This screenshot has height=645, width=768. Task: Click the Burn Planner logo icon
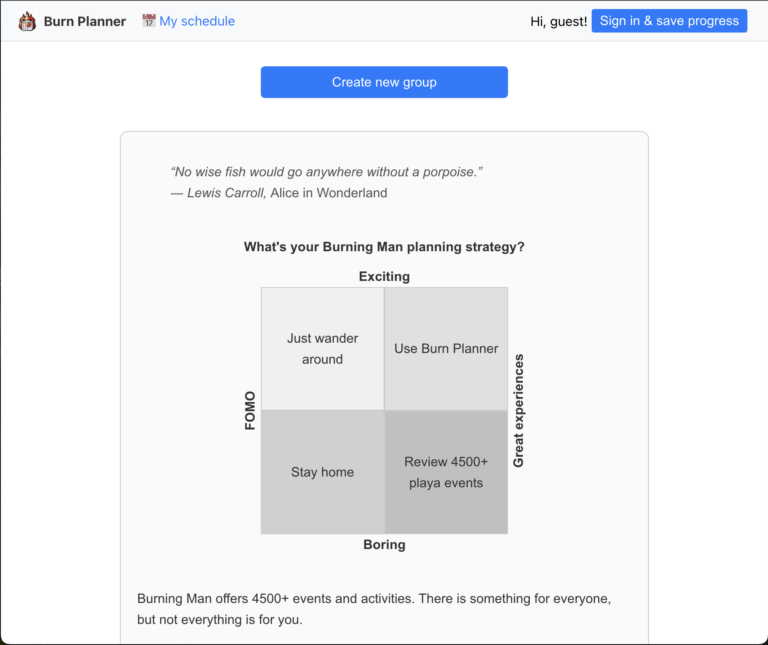pos(27,21)
